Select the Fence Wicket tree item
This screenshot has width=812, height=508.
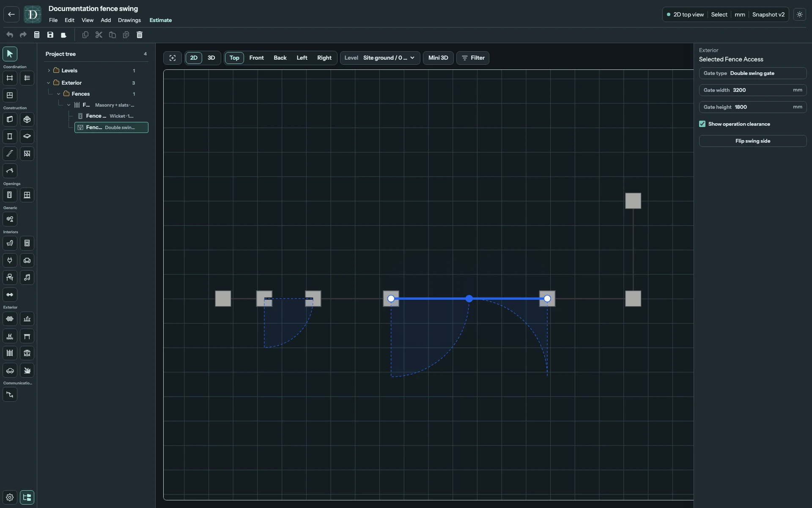point(112,116)
